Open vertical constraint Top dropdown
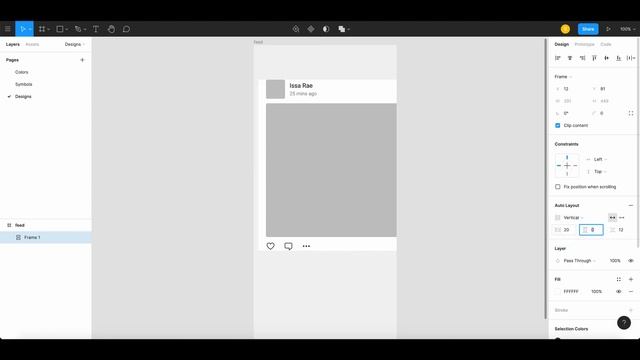Viewport: 640px width, 360px height. (600, 171)
